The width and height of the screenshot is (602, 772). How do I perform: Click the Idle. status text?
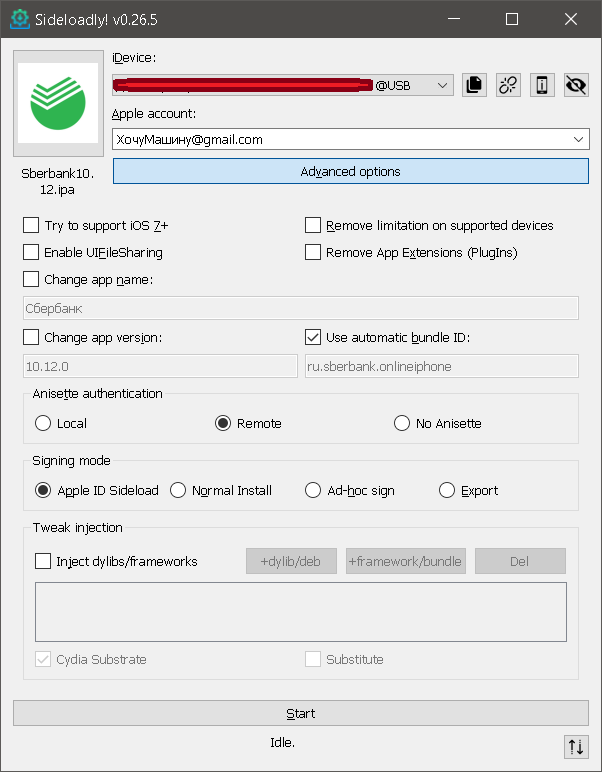(283, 742)
